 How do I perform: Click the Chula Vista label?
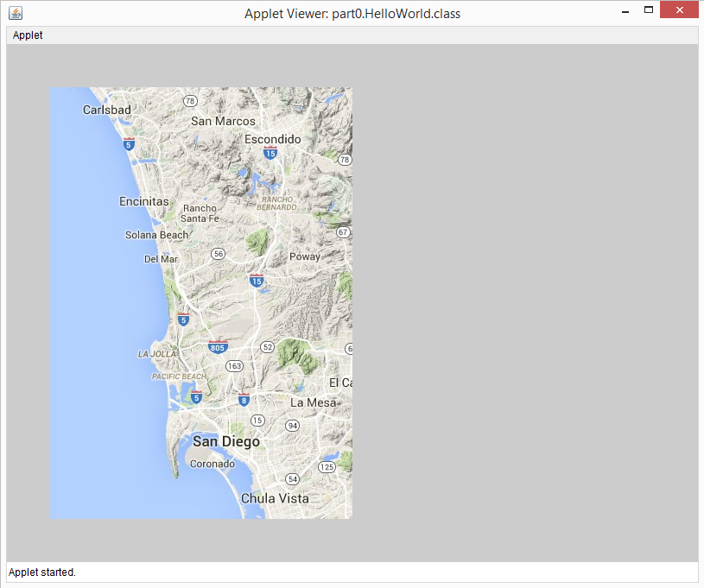pyautogui.click(x=275, y=498)
